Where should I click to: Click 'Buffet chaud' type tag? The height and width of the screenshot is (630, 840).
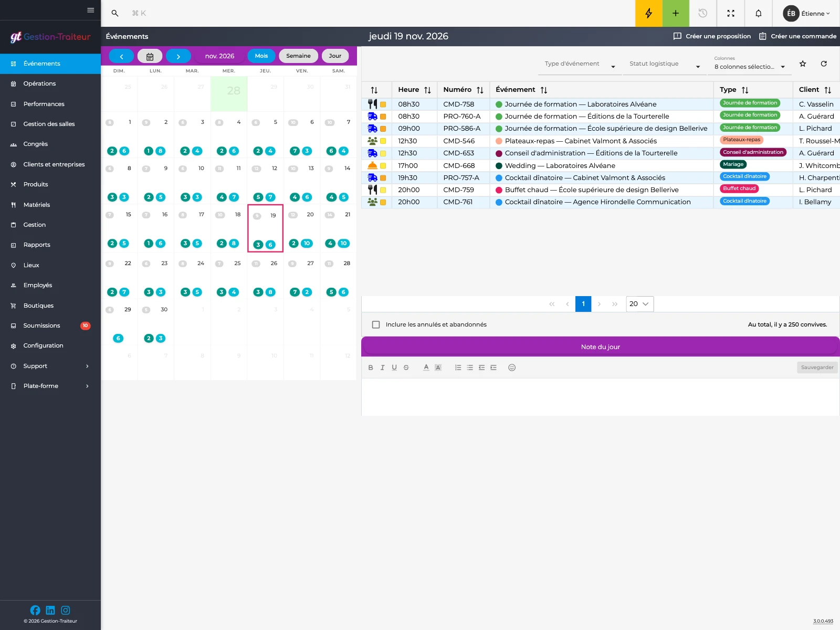point(739,188)
